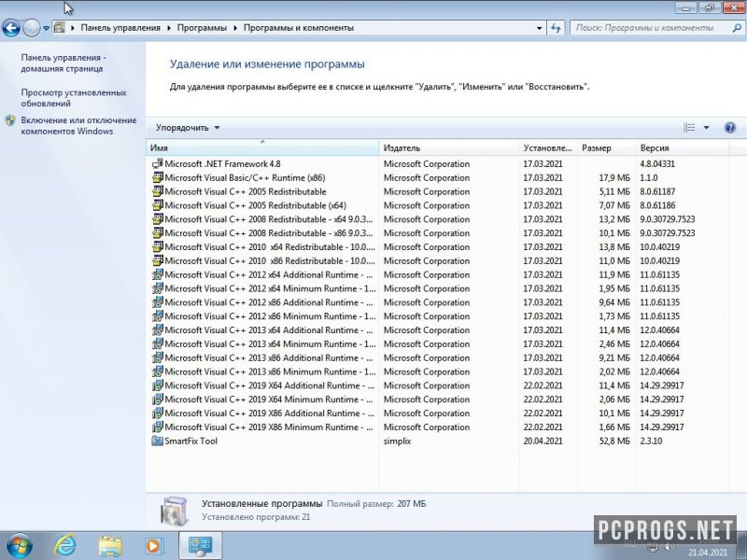
Task: Sort by the Имя column header
Action: tap(262, 148)
